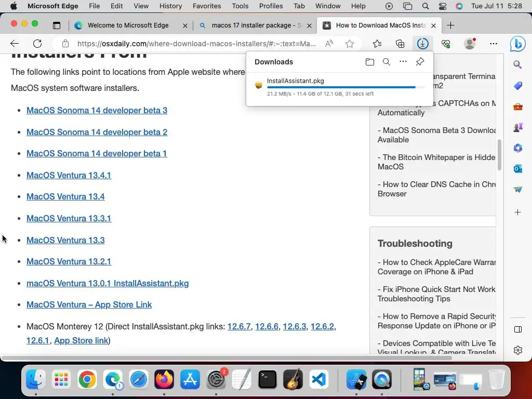Screen dimensions: 532x399
Task: Open MacOS Sonoma 14 developer beta 2 link
Action: (97, 132)
